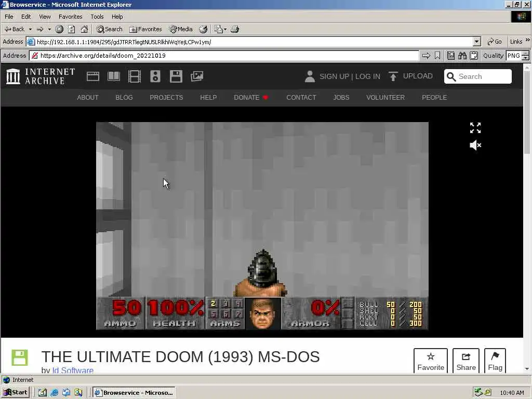The height and width of the screenshot is (399, 532).
Task: Click the Doom marine face
Action: (x=262, y=313)
